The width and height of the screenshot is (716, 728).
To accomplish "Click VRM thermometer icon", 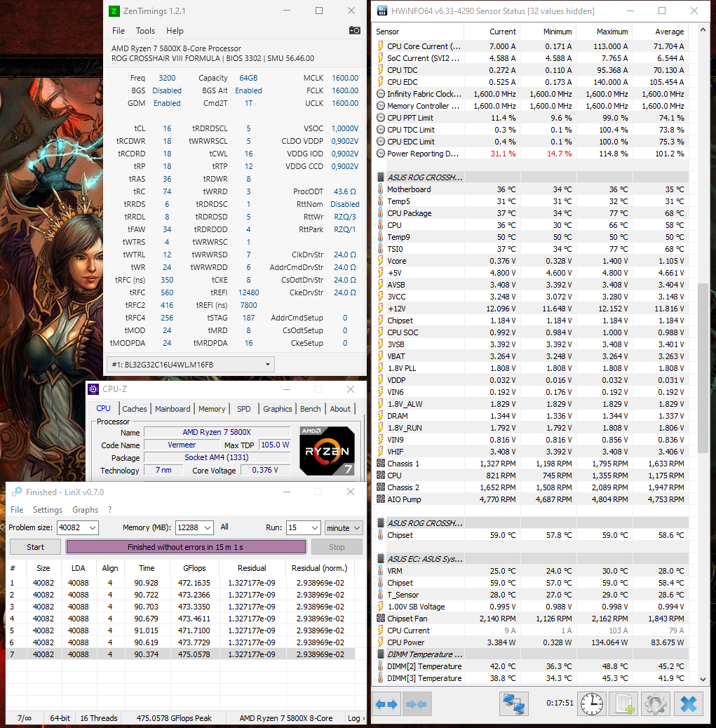I will click(x=381, y=571).
